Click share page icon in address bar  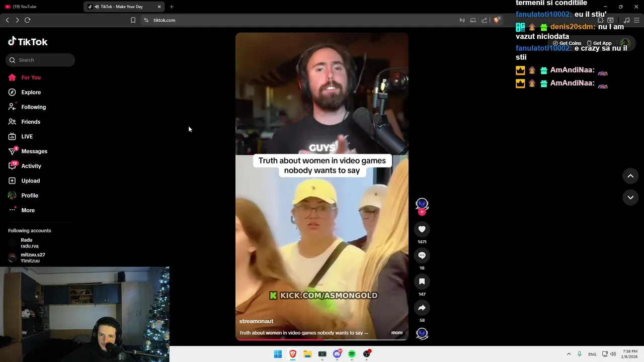[484, 20]
